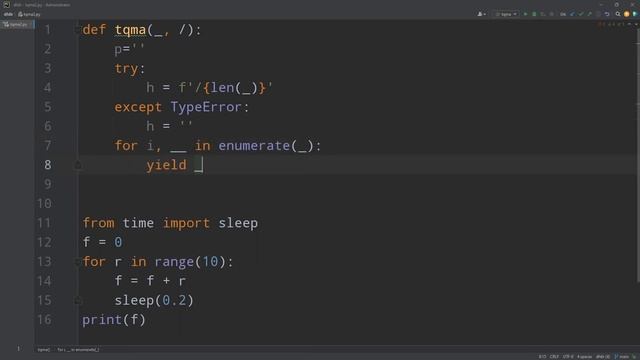Click the fold end marker beside line 15
Screen dimensions: 640x360
[78, 301]
